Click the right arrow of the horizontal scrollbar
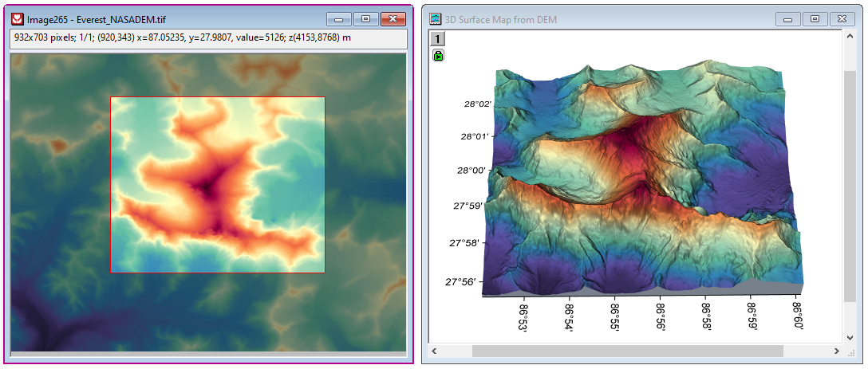Image resolution: width=868 pixels, height=369 pixels. (835, 351)
